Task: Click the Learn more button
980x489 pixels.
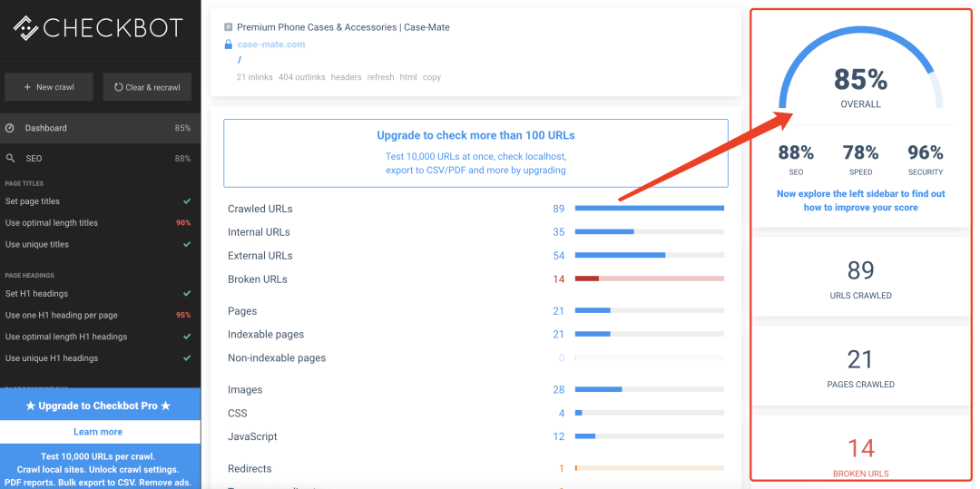Action: (x=100, y=432)
